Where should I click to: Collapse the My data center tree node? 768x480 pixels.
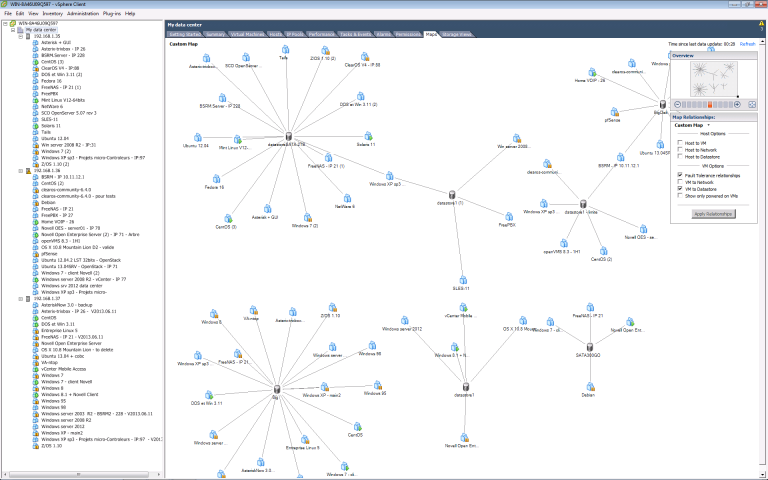13,30
